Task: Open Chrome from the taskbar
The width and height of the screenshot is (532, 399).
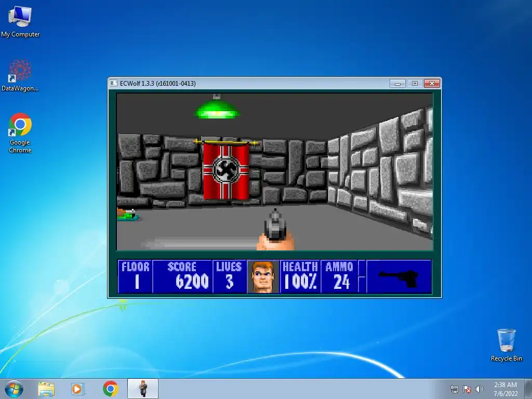Action: tap(111, 389)
